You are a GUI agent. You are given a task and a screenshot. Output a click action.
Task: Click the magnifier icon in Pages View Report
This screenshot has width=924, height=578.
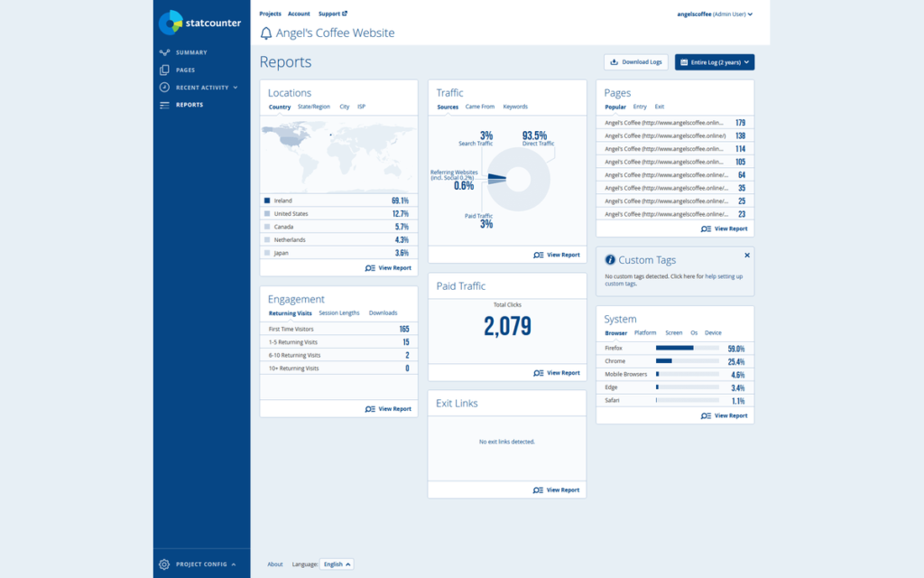(706, 228)
